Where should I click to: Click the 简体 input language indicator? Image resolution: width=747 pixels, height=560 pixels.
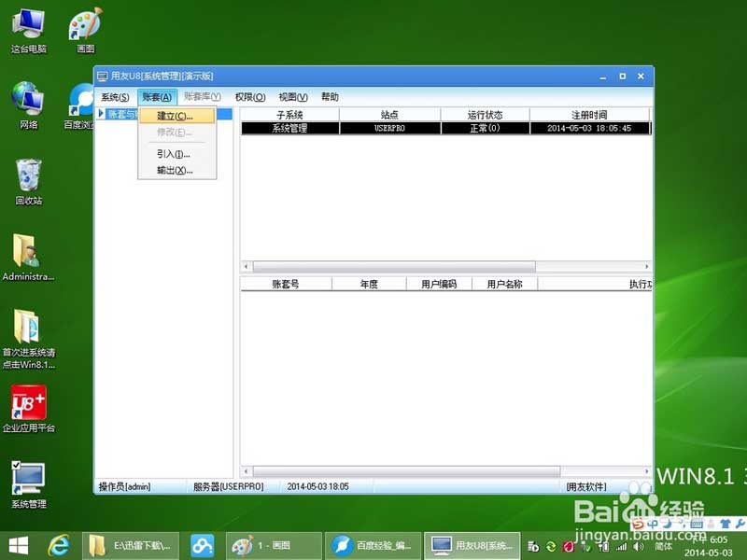click(664, 546)
